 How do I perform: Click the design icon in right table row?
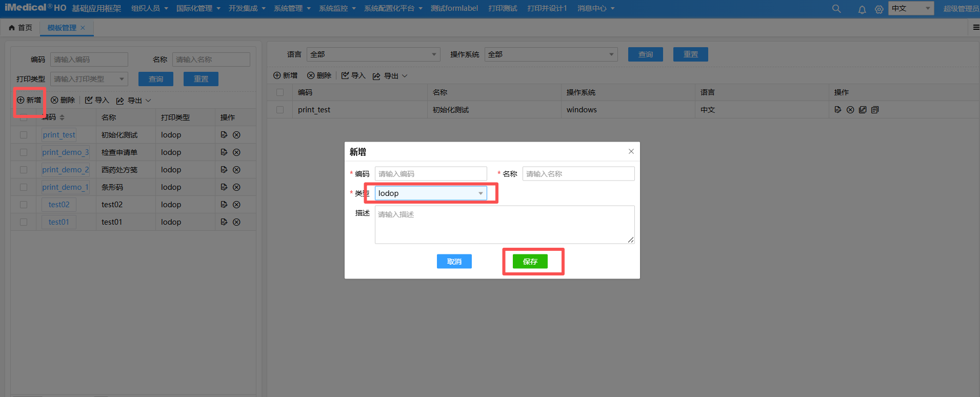[x=863, y=110]
